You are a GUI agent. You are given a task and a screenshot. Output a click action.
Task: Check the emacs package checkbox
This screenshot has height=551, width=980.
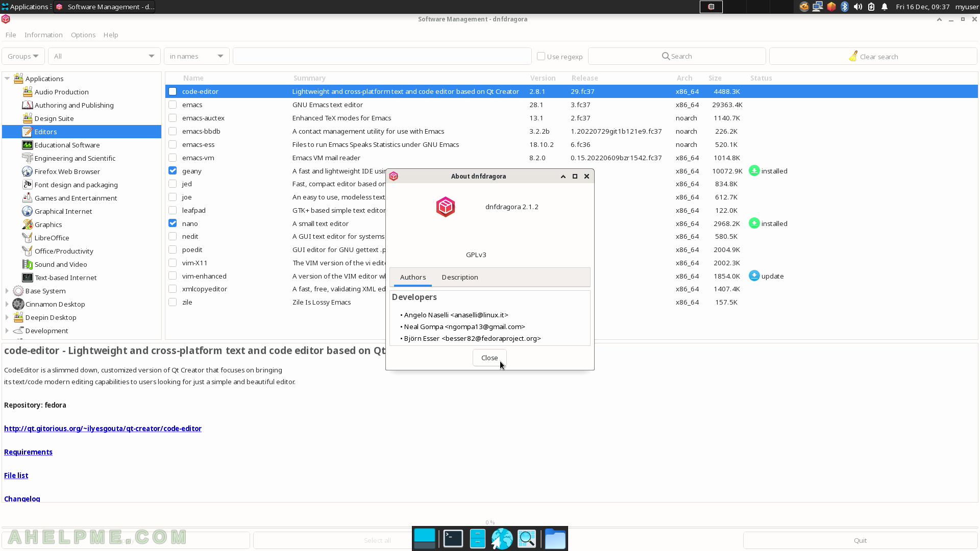point(173,105)
